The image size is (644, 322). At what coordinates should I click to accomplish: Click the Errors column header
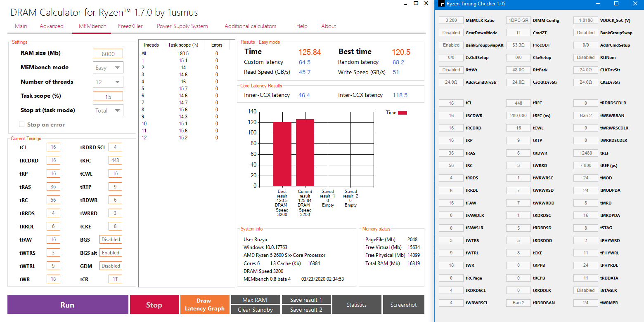click(x=217, y=45)
